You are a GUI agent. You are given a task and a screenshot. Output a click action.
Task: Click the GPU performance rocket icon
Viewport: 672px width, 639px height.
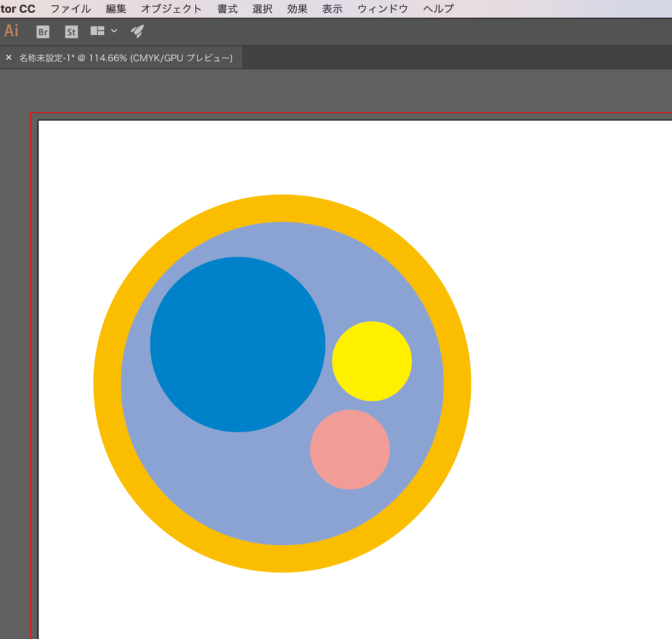point(137,31)
